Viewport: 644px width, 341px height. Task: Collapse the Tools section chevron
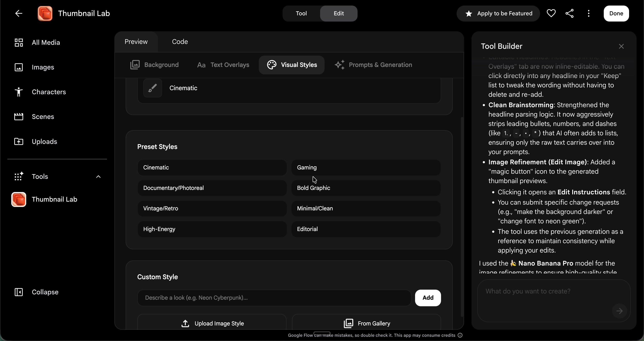[99, 177]
